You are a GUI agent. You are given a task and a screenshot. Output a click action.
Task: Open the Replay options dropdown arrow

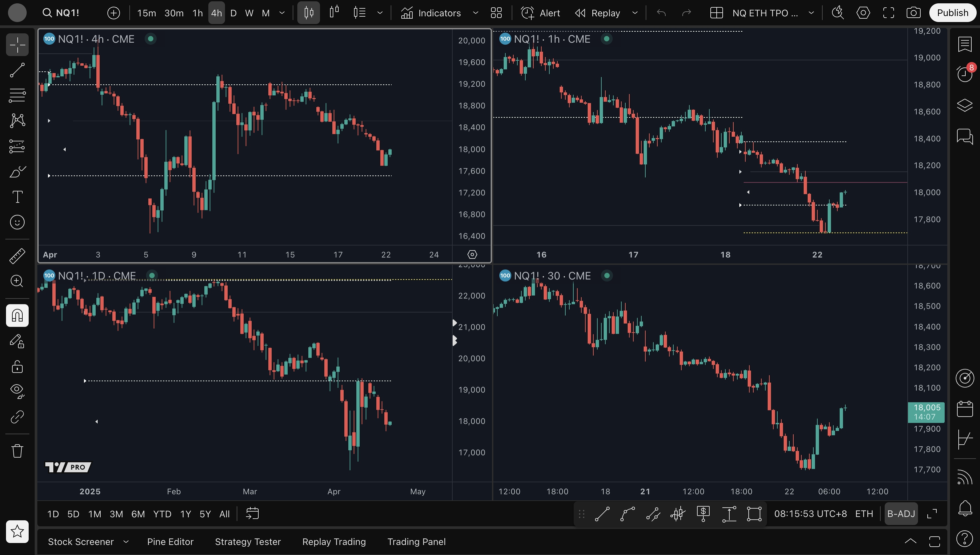(635, 13)
